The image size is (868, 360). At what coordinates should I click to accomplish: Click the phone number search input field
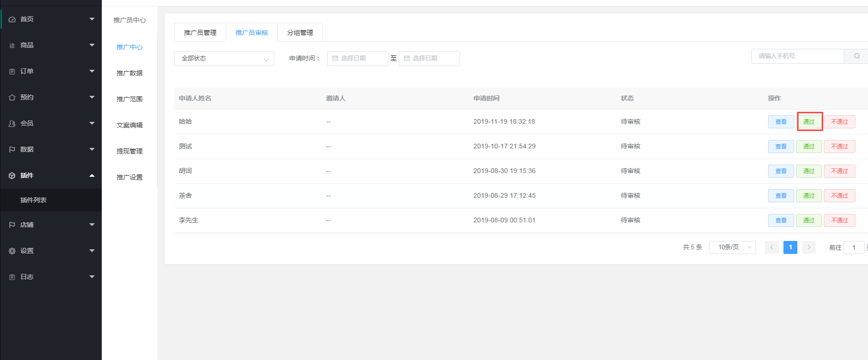pyautogui.click(x=797, y=56)
